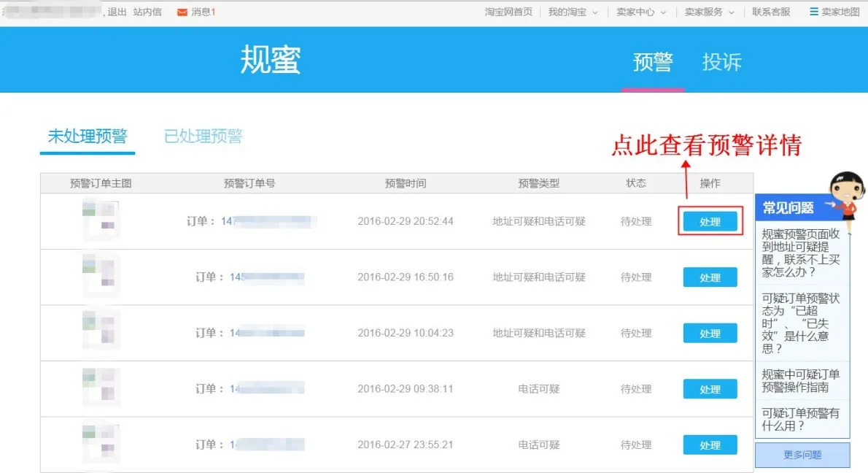Select the 未处理预警 tab
868x473 pixels.
(88, 136)
